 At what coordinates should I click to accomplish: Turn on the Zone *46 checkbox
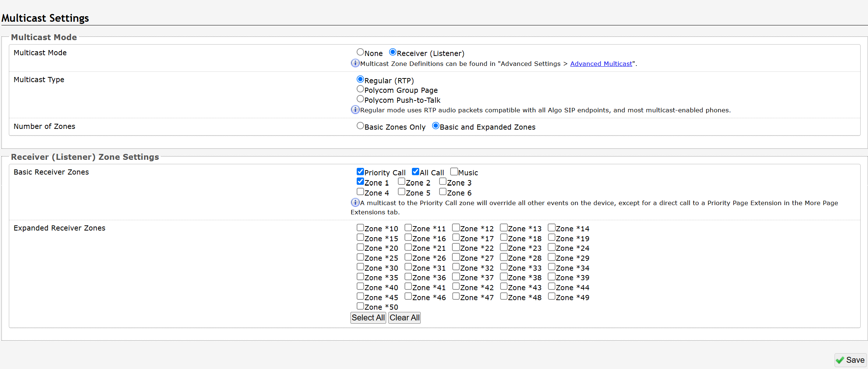408,296
